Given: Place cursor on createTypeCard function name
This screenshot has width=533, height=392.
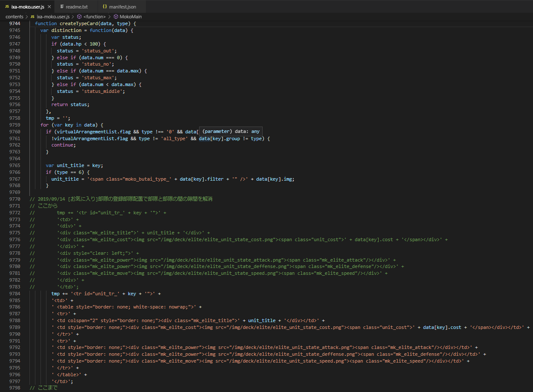Looking at the screenshot, I should (78, 23).
